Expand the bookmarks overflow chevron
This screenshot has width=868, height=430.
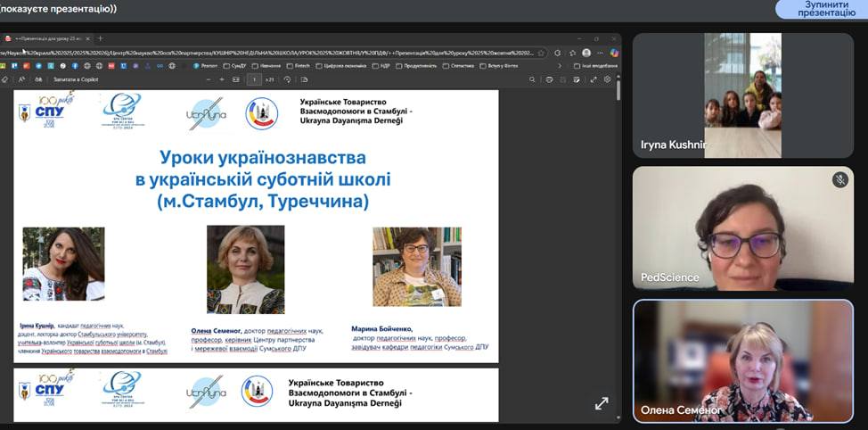click(559, 65)
